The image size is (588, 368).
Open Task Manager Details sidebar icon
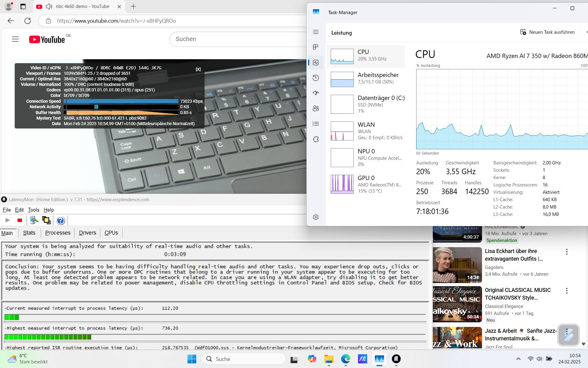pyautogui.click(x=316, y=124)
